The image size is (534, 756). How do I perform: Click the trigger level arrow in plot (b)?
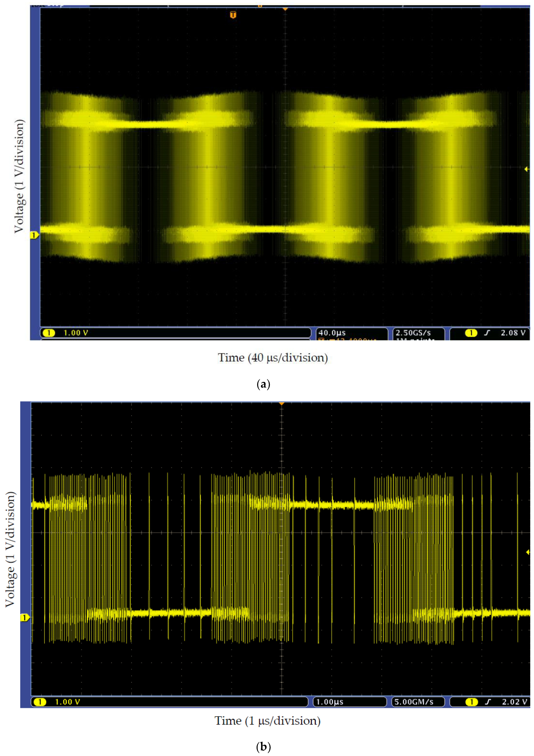click(528, 552)
